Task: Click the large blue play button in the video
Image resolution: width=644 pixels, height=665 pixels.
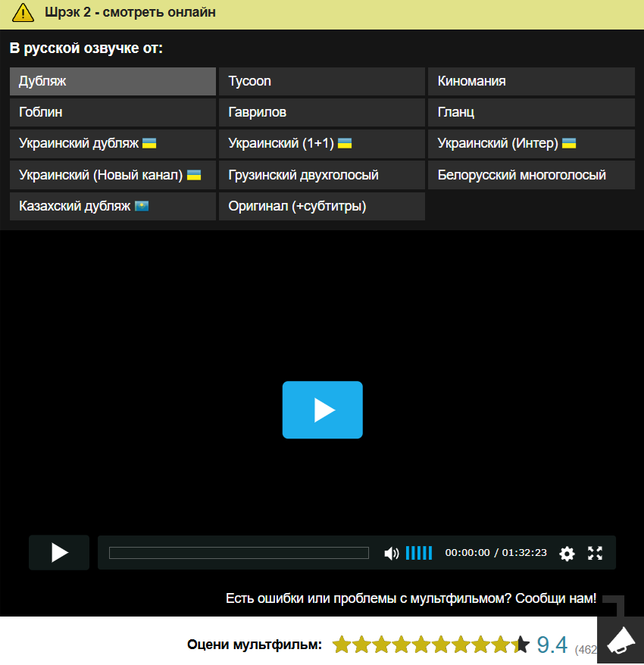Action: 323,410
